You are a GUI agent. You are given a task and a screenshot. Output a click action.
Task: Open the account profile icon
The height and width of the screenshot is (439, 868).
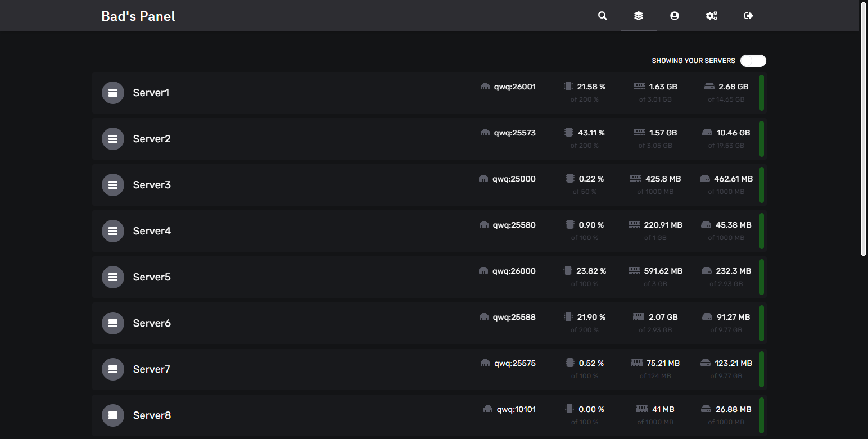pos(674,16)
